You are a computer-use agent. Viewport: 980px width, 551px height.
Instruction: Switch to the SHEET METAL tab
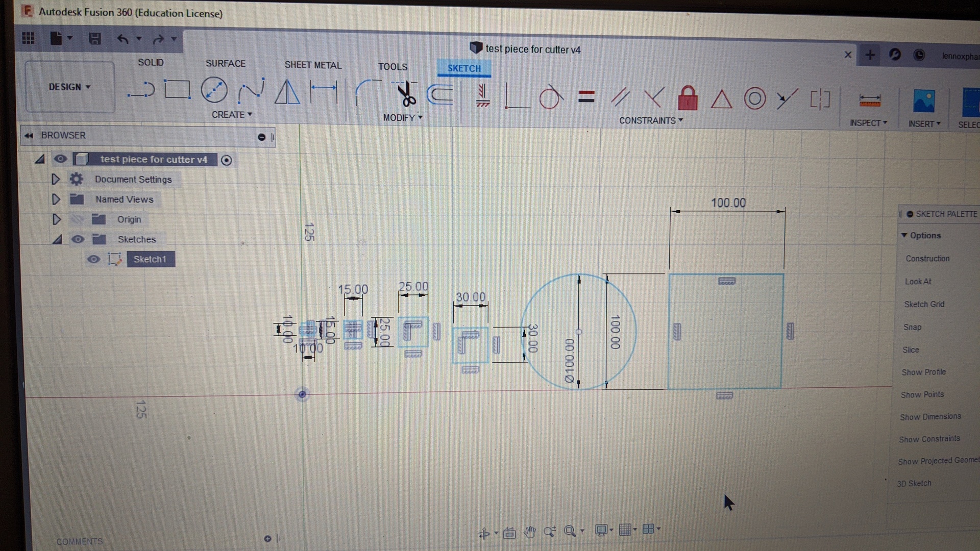[x=313, y=65]
